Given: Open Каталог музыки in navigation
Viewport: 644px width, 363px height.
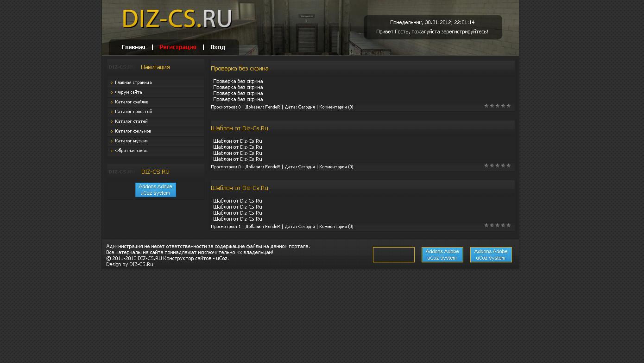Looking at the screenshot, I should (x=131, y=141).
